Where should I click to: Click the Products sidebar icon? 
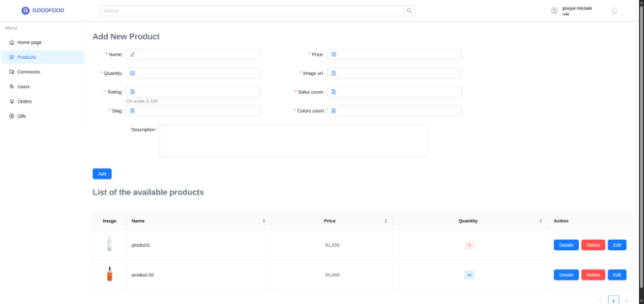tap(12, 57)
